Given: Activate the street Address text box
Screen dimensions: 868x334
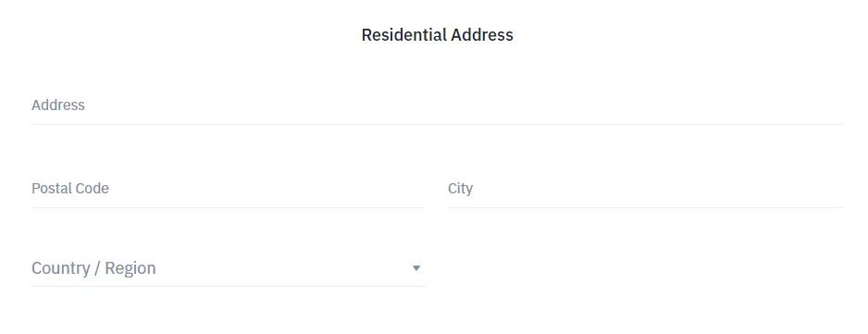Looking at the screenshot, I should [438, 105].
